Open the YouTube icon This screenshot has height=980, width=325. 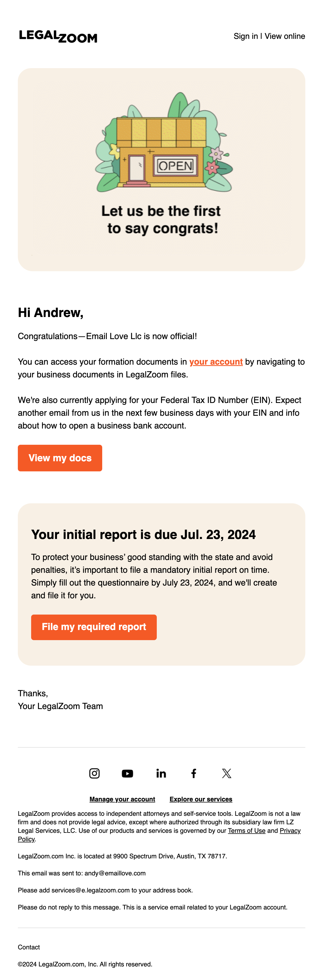(127, 773)
